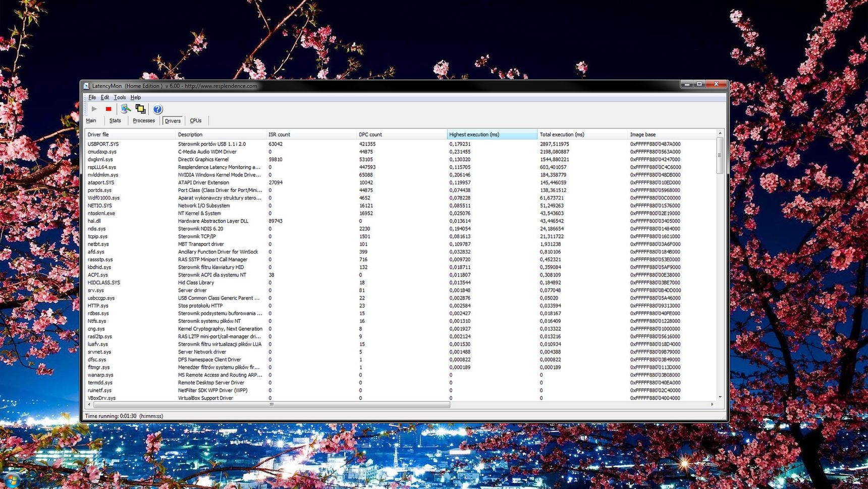Minimize the LatencyMon window
Viewport: 868px width, 489px height.
[686, 84]
